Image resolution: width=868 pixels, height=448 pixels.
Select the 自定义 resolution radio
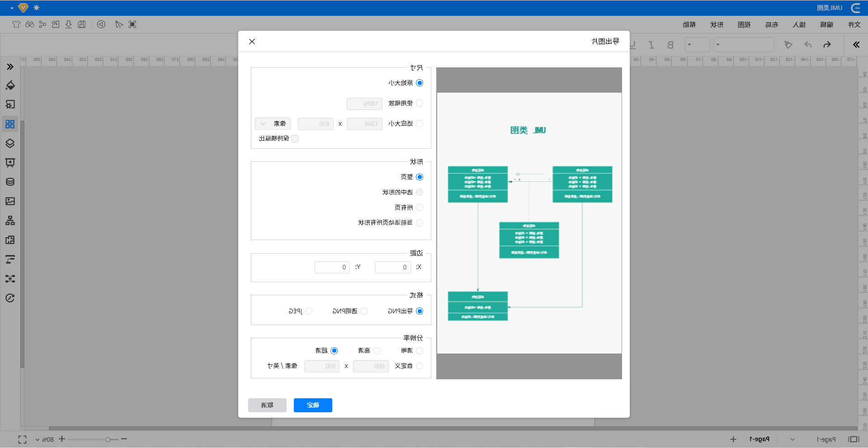tap(420, 366)
